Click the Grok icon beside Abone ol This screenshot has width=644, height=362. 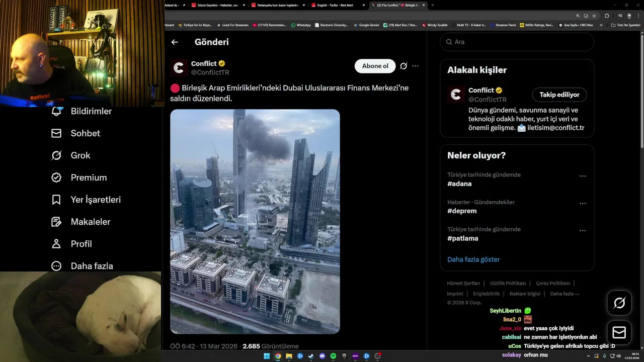tap(404, 66)
